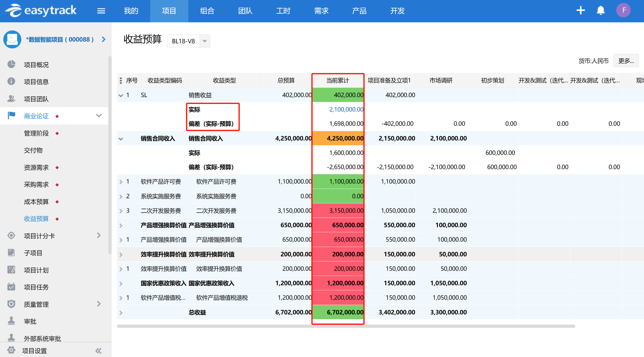644x357 pixels.
Task: Click the green 6,702,000.00 total cell
Action: click(338, 312)
